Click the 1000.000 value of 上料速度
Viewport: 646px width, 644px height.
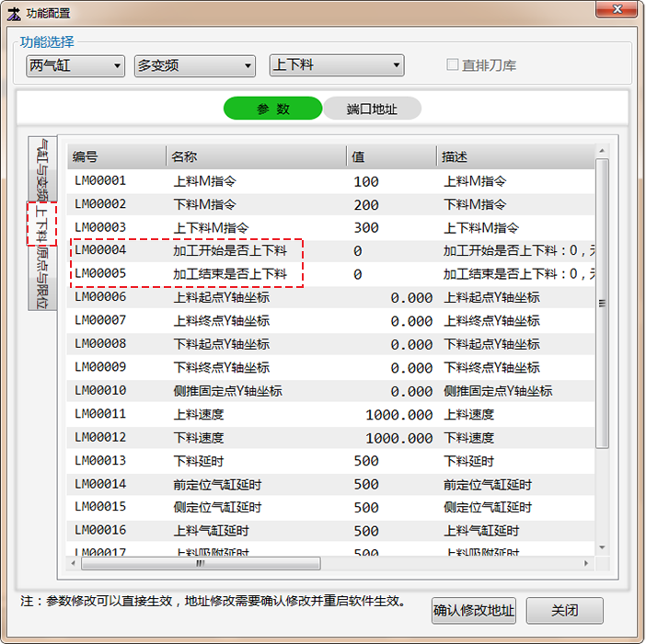399,415
